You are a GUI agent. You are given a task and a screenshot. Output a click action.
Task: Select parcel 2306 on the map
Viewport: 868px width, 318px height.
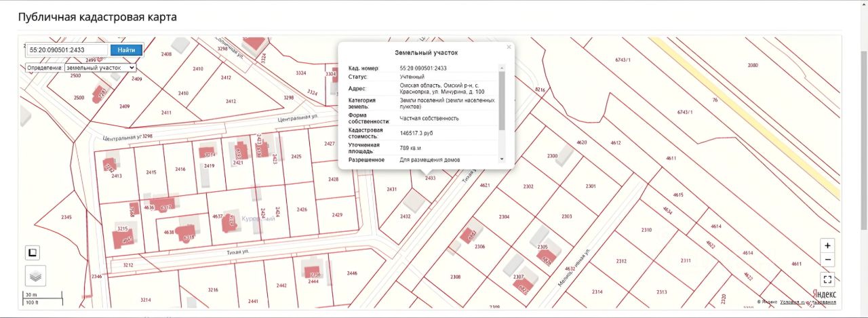[479, 247]
